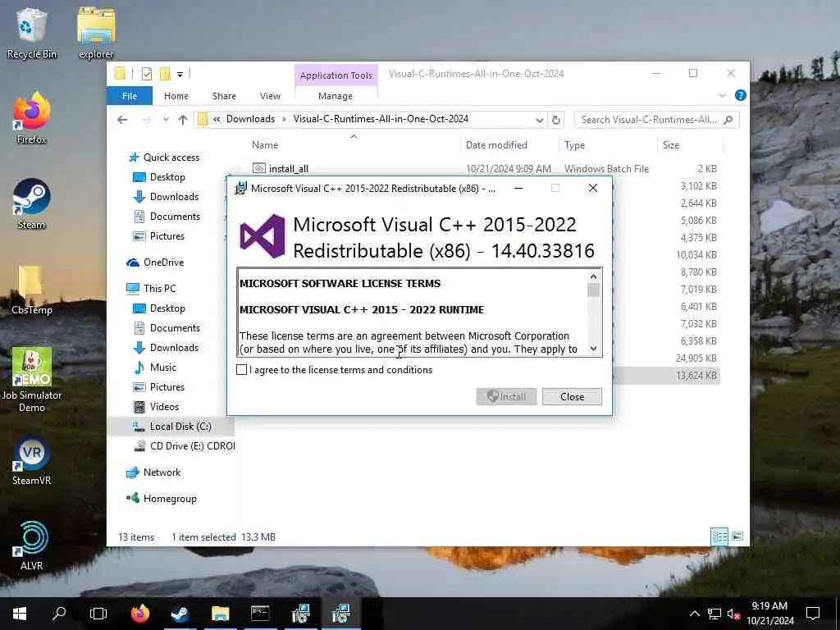Open recent locations dropdown arrow in Explorer

pyautogui.click(x=166, y=120)
